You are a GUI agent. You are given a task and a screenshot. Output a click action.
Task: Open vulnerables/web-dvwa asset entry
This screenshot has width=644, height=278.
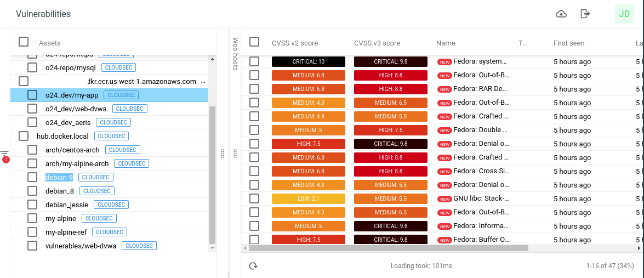[81, 246]
